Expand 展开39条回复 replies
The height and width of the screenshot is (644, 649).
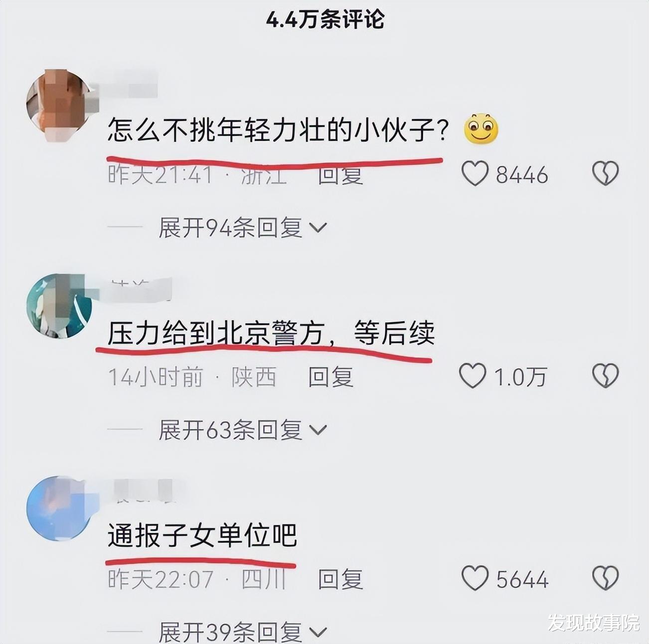242,632
